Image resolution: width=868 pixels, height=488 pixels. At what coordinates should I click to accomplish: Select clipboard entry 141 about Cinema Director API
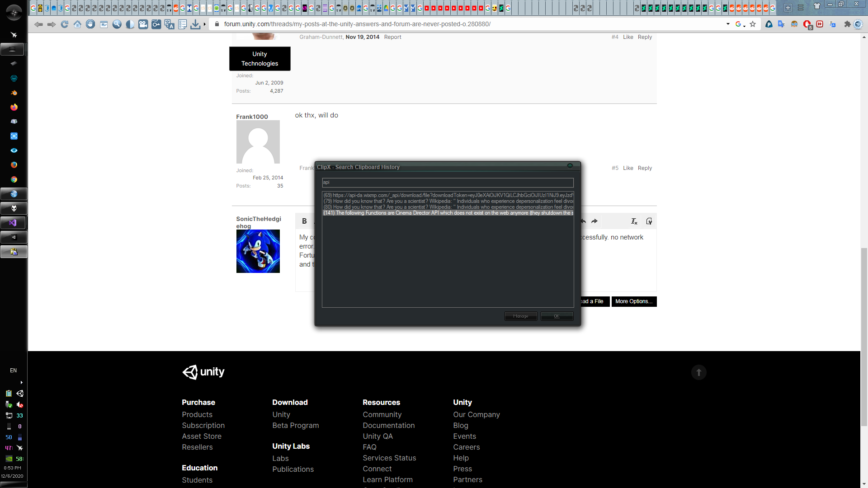point(448,213)
